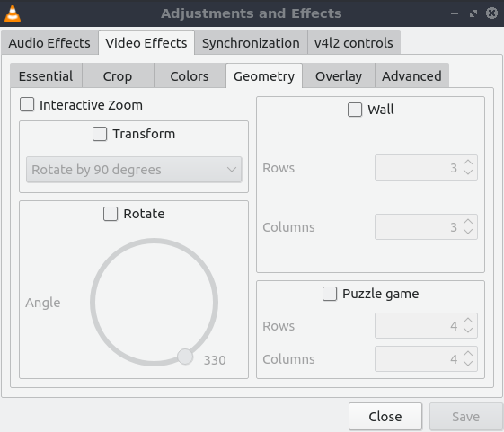This screenshot has width=504, height=432.
Task: Minimize the Adjustments and Effects window
Action: 455,13
